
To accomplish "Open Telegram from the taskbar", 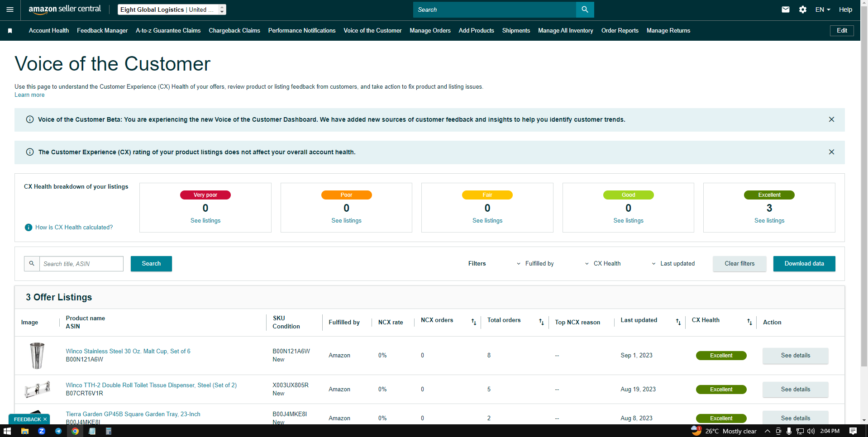I will (x=58, y=431).
